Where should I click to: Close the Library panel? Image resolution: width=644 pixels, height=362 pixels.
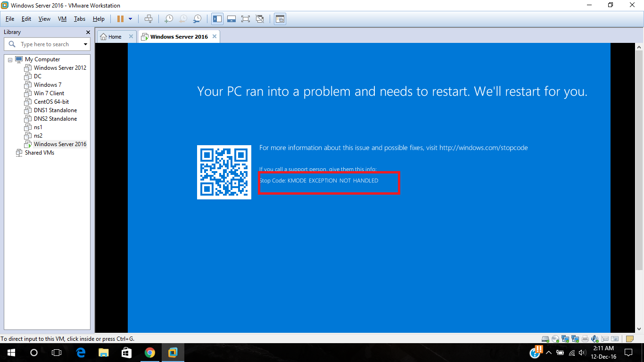pos(88,32)
